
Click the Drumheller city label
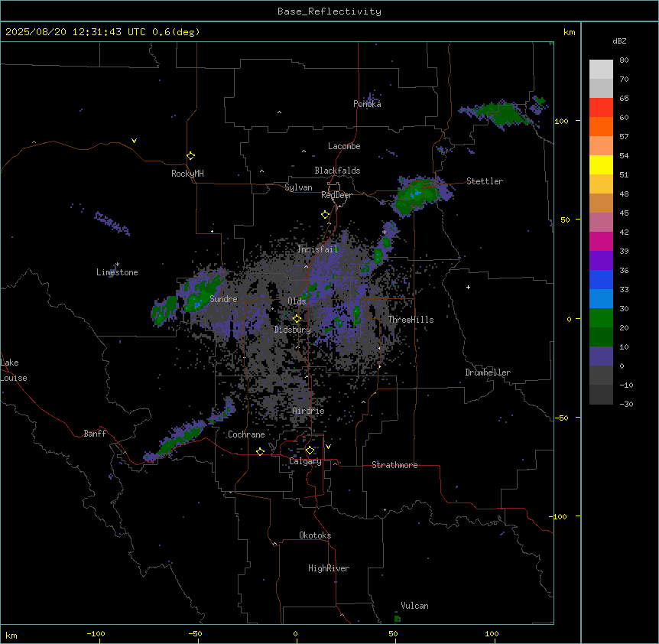488,372
